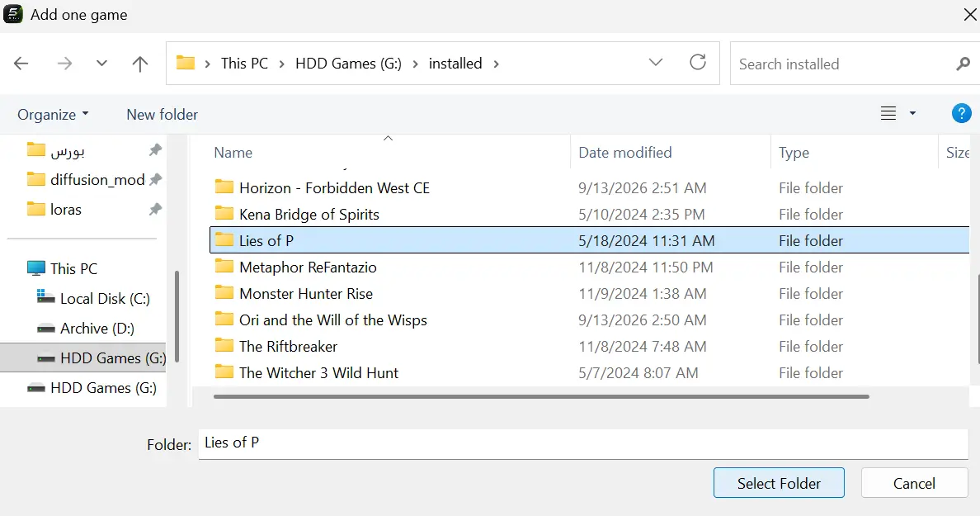Expand chevron after 'installed' breadcrumb
Screen dimensions: 980x516
click(497, 64)
